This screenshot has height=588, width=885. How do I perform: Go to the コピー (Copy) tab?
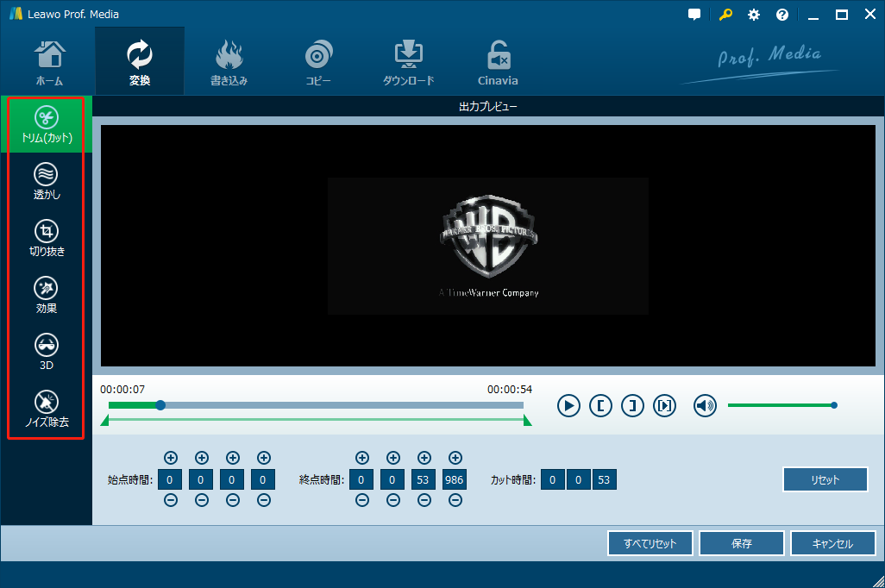[318, 62]
